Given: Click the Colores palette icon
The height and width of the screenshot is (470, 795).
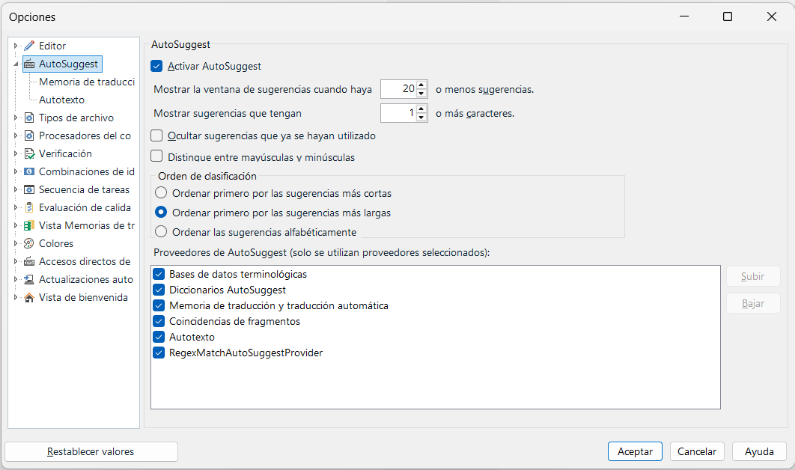Looking at the screenshot, I should pos(29,243).
